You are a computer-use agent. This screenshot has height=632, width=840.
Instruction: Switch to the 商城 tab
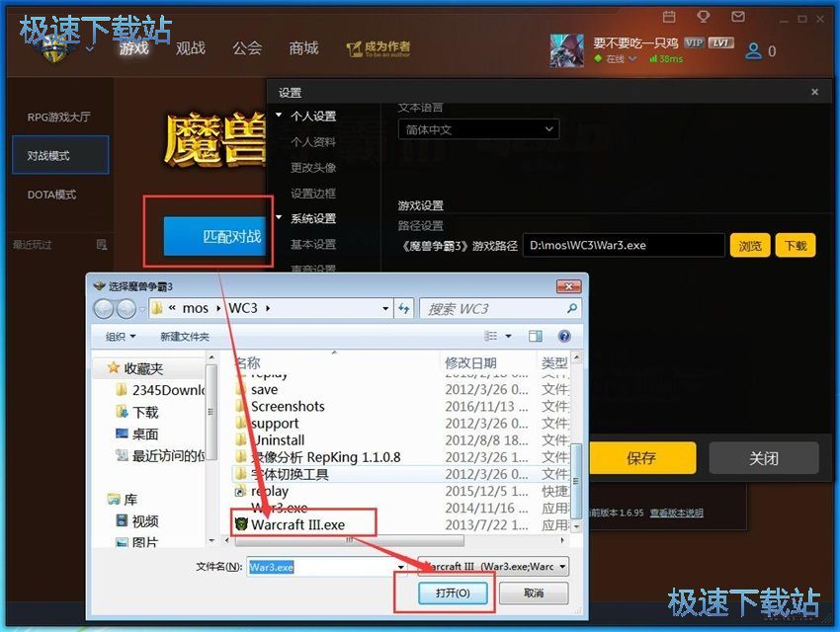(304, 48)
